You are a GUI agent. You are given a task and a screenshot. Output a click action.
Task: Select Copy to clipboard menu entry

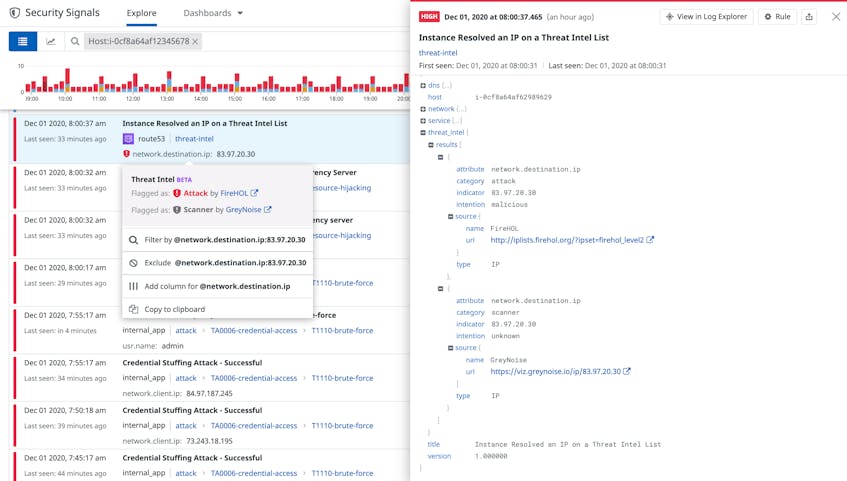218,309
